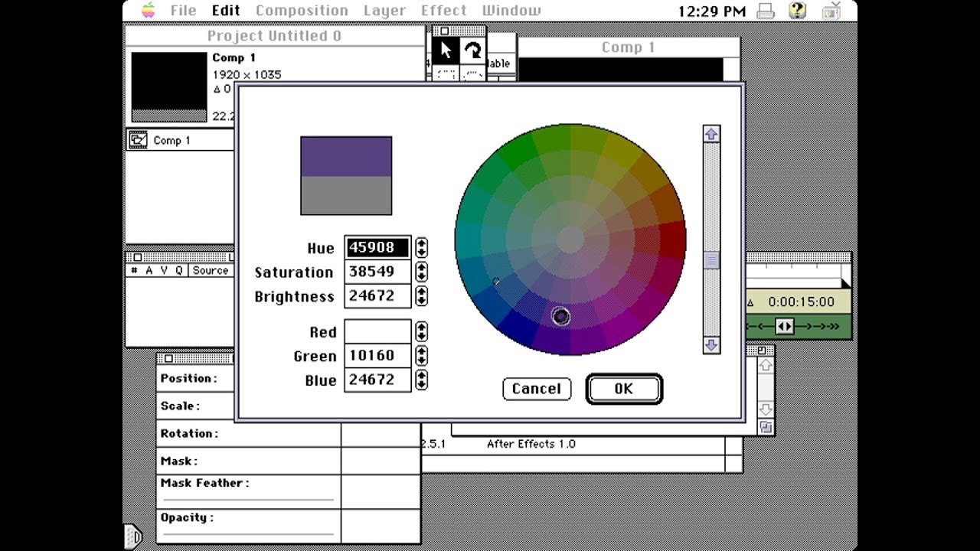Select the arrow selection tool
The image size is (980, 551).
click(x=446, y=51)
